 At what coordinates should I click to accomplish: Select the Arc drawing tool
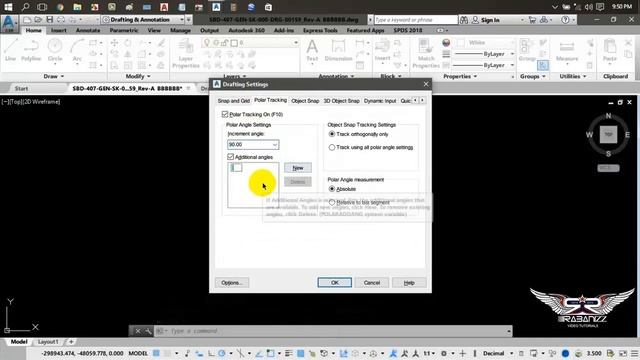coord(77,50)
